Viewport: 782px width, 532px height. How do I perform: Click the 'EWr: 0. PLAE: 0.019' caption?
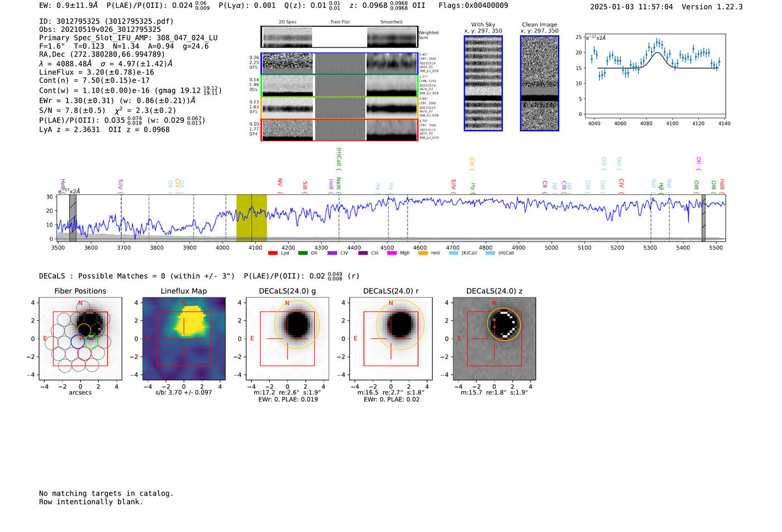288,399
